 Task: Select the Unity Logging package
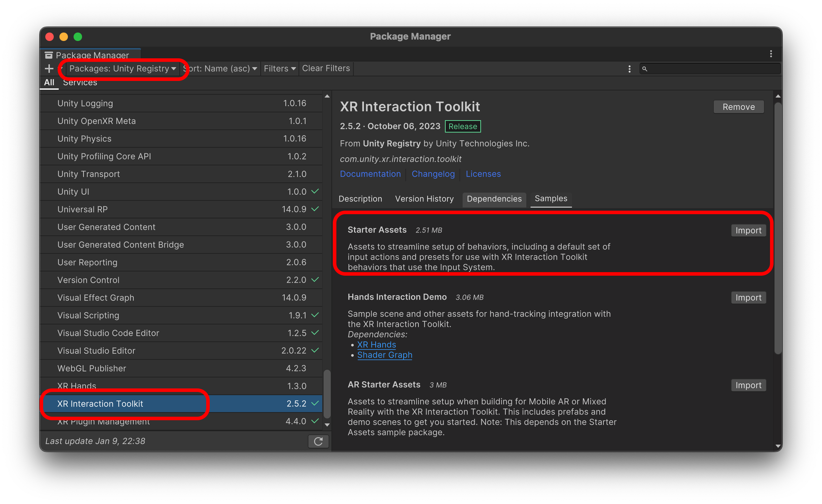click(x=181, y=103)
